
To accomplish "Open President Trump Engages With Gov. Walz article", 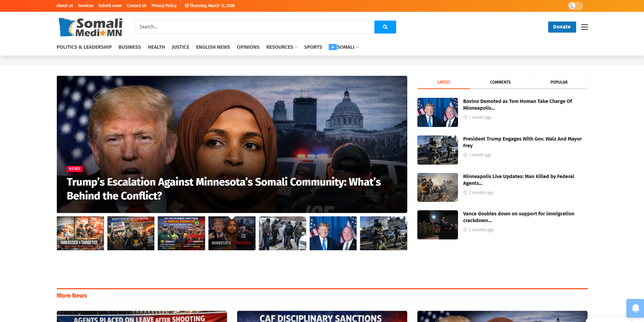I will pyautogui.click(x=522, y=142).
